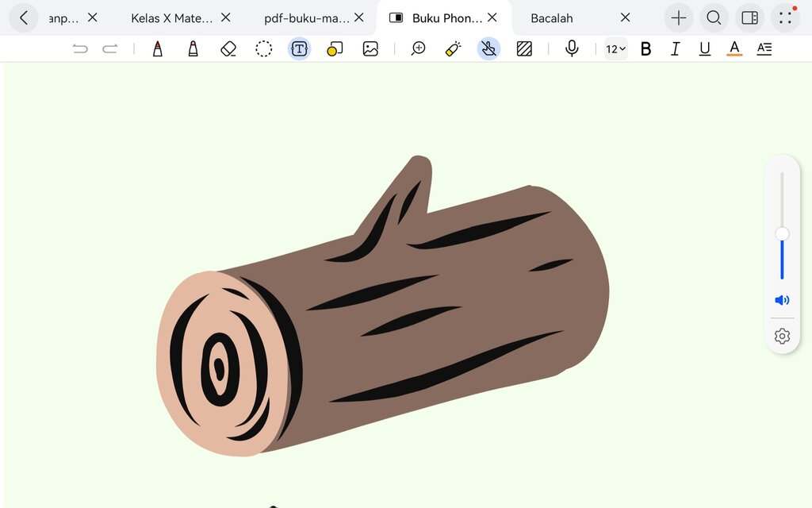Open the shapes tool

tap(335, 49)
